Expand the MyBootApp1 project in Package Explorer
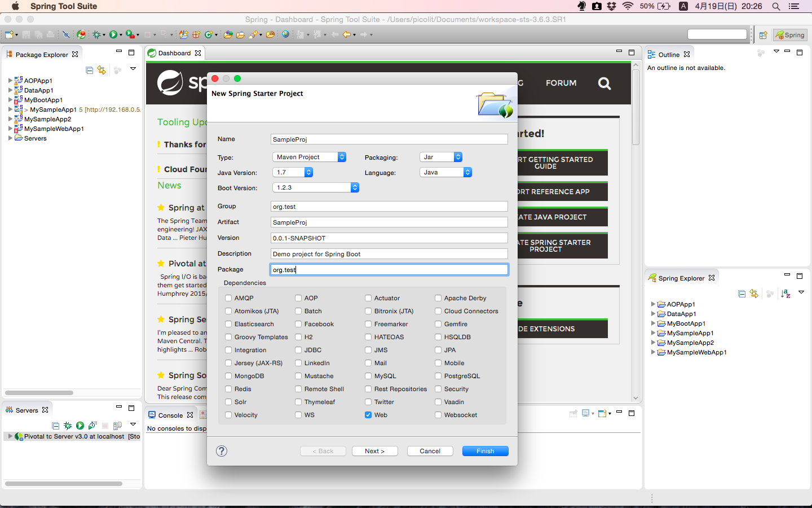The width and height of the screenshot is (812, 508). coord(10,100)
